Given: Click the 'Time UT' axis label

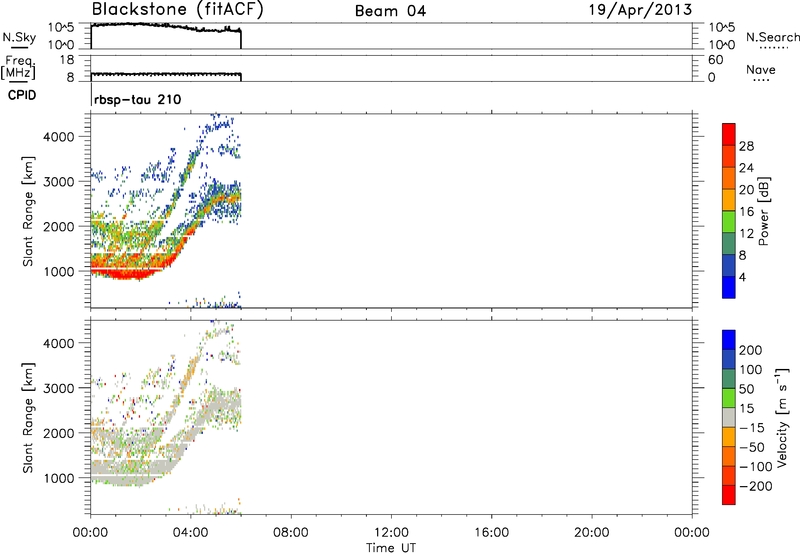Looking at the screenshot, I should pyautogui.click(x=391, y=548).
